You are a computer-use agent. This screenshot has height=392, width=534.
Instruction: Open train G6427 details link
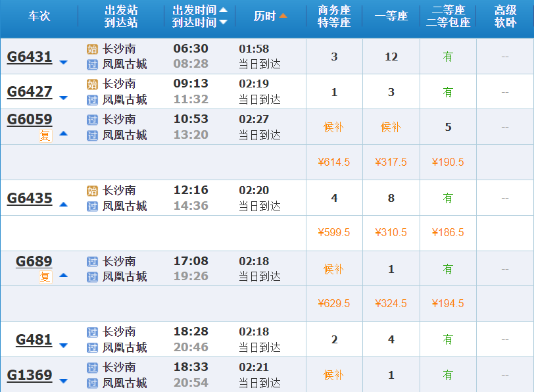(30, 92)
